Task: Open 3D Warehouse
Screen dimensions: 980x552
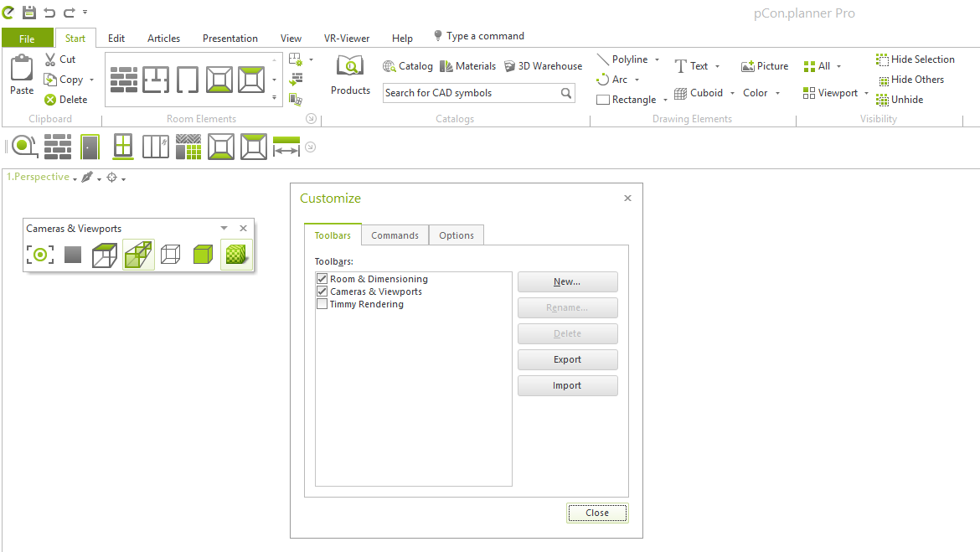Action: [543, 66]
